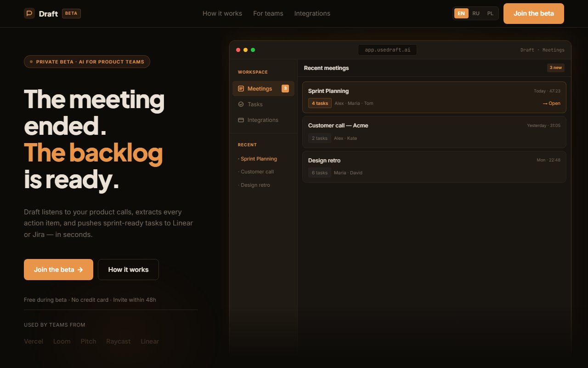Viewport: 588px width, 368px height.
Task: Click the Vercel logo text
Action: [x=34, y=341]
